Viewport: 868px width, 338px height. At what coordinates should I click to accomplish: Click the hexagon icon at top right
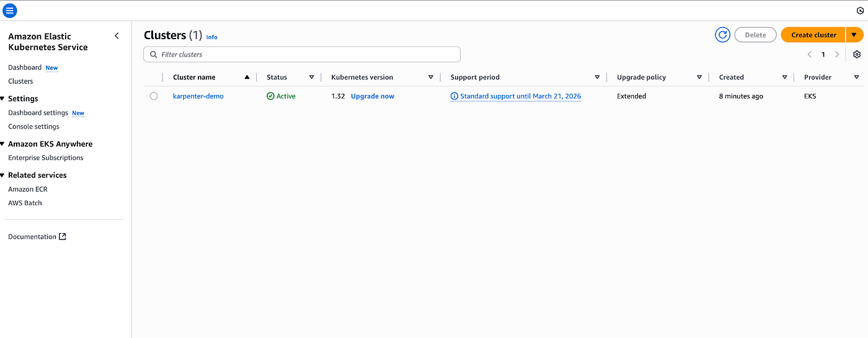point(860,11)
